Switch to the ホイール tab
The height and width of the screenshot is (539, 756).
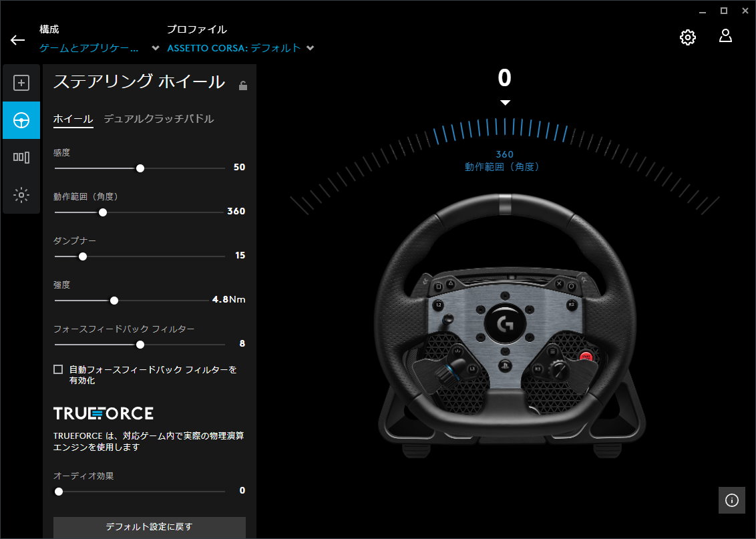point(73,119)
